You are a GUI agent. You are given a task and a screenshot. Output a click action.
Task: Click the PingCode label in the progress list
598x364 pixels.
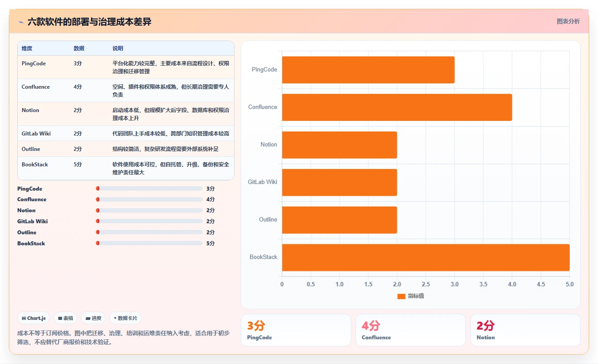(x=30, y=188)
